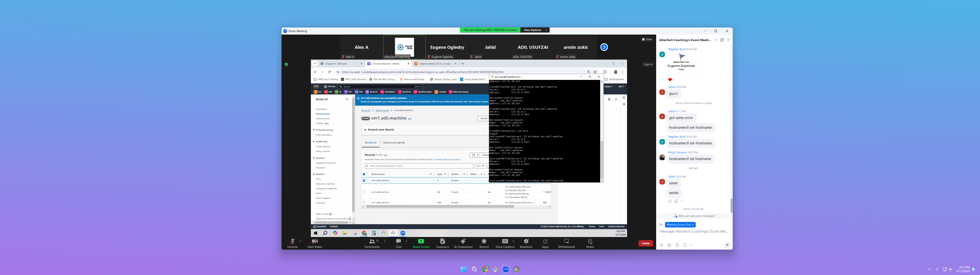Show next participants with the blue arrow
980x275 pixels.
(604, 47)
